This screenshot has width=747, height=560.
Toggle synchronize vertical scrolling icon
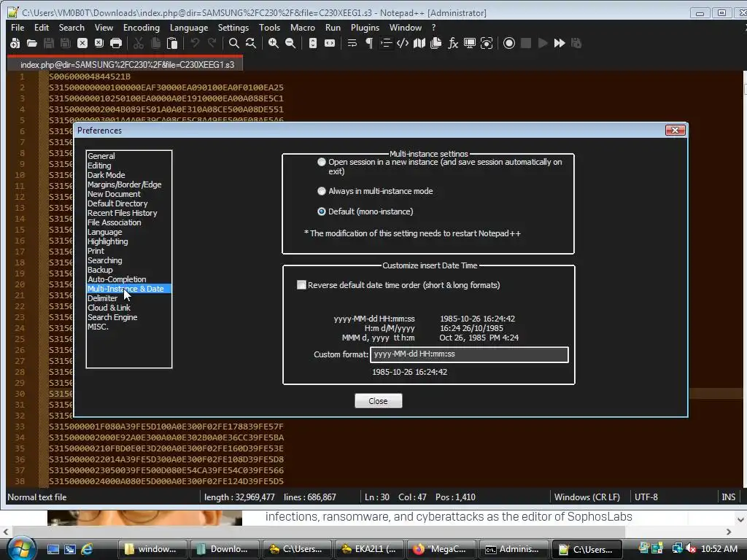pos(312,43)
